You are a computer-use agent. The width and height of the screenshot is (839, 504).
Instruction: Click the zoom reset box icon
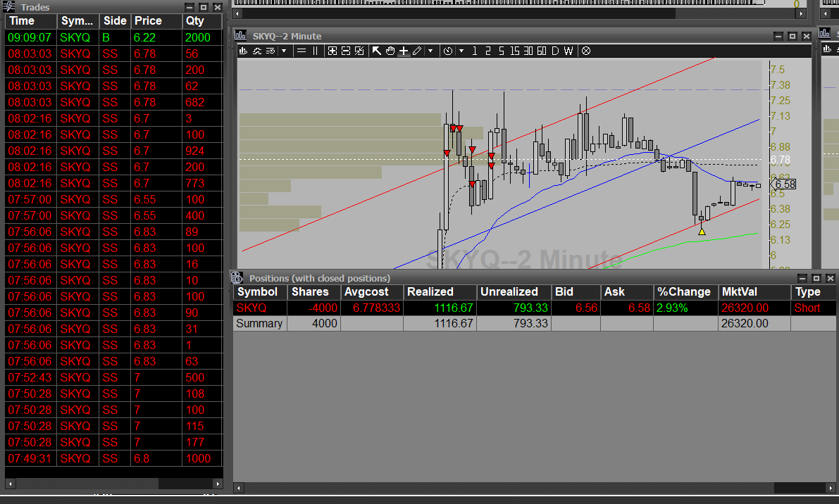[359, 51]
